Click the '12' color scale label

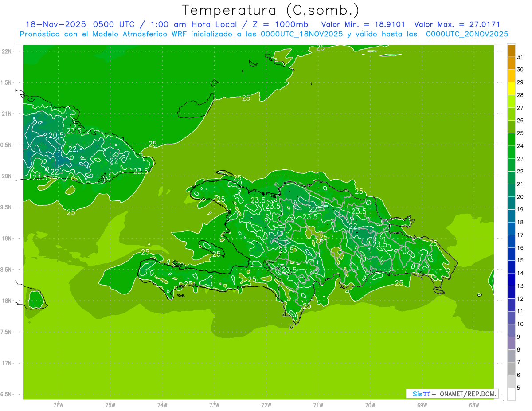coord(520,298)
